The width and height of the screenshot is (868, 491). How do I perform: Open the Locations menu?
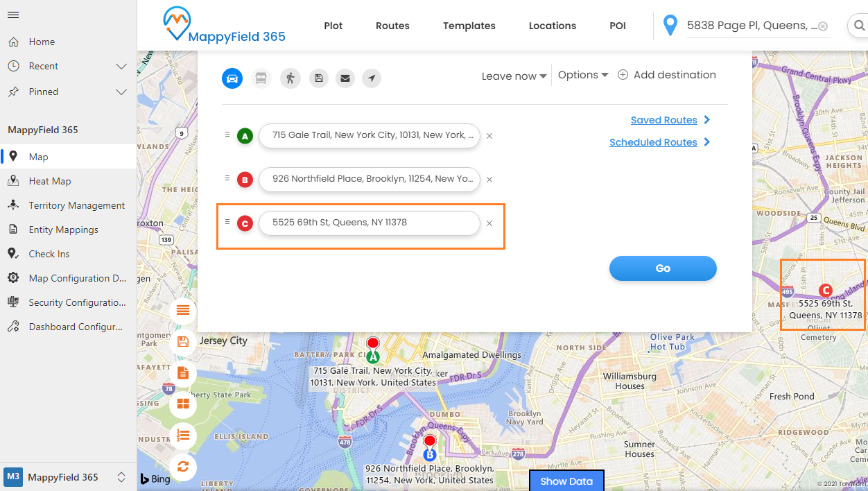coord(553,26)
